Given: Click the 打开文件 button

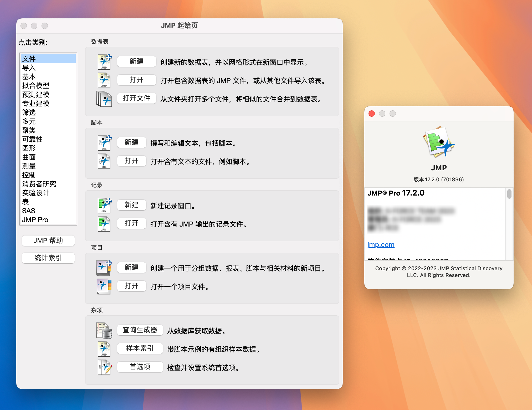Looking at the screenshot, I should point(136,98).
